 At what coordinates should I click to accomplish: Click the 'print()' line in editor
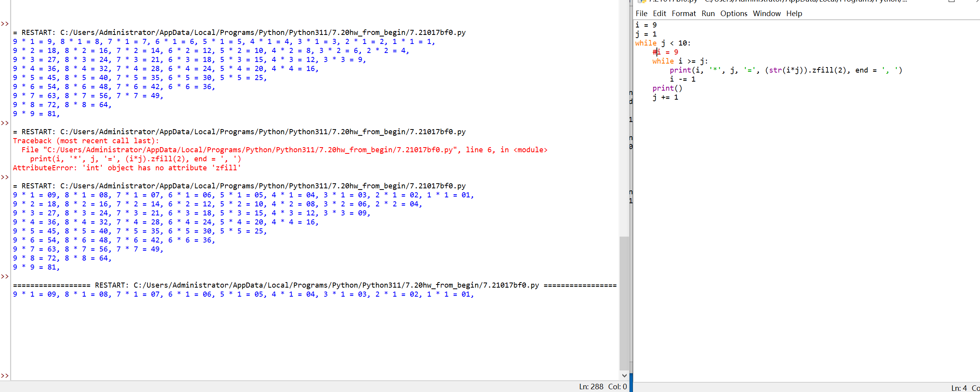click(667, 88)
